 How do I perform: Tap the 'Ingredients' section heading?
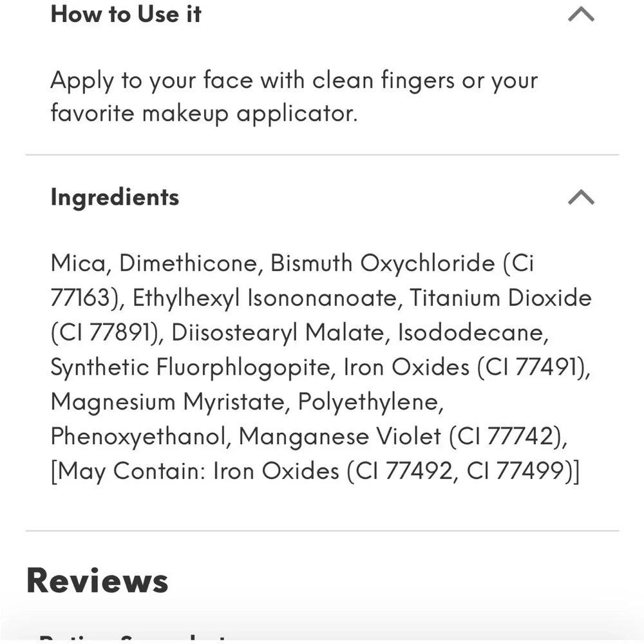[x=115, y=198]
